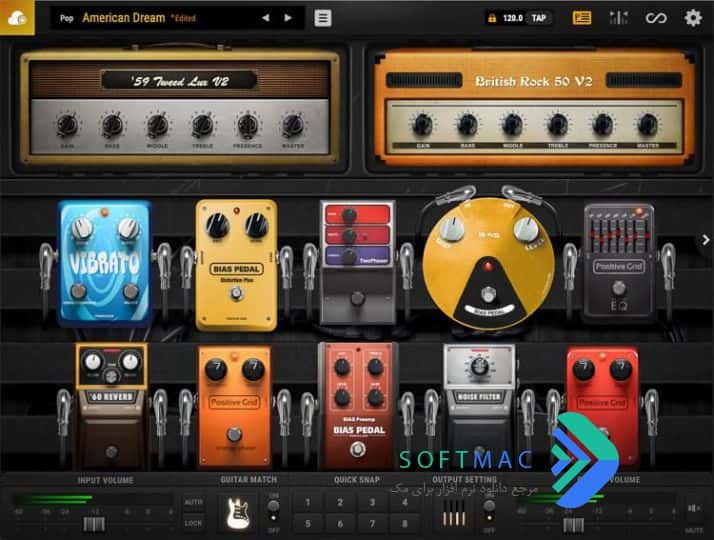The height and width of the screenshot is (540, 714).
Task: Select the yellow BIAS Pedal distortion
Action: pos(236,265)
